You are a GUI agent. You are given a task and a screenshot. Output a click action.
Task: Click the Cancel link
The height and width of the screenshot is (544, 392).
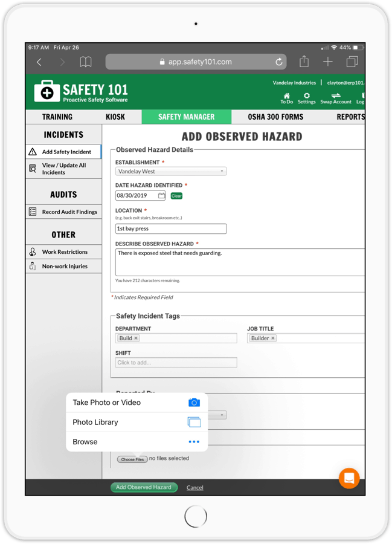[x=194, y=487]
